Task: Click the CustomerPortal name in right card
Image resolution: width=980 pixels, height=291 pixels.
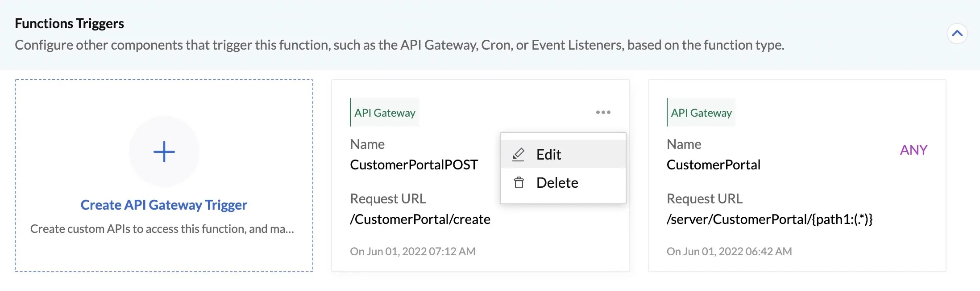Action: click(713, 164)
